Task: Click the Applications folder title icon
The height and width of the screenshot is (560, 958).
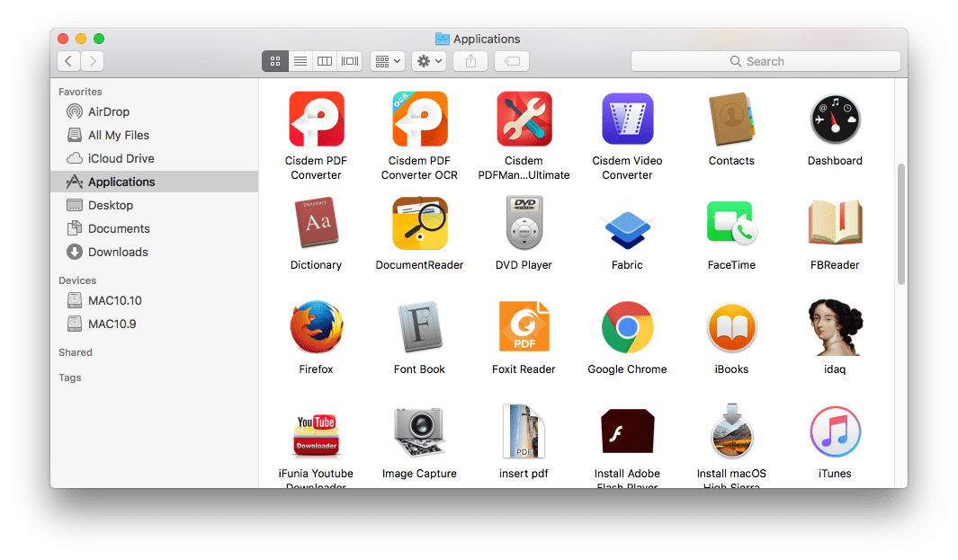Action: point(443,39)
